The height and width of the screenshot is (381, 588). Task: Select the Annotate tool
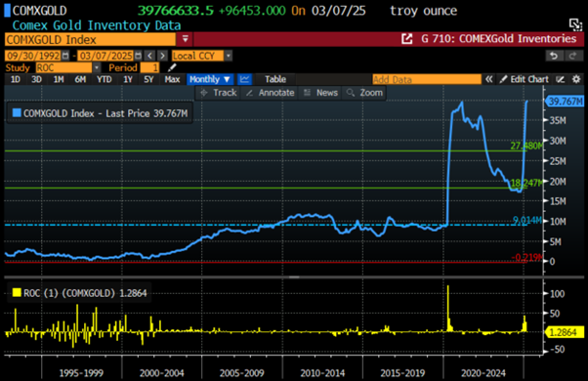(x=270, y=93)
